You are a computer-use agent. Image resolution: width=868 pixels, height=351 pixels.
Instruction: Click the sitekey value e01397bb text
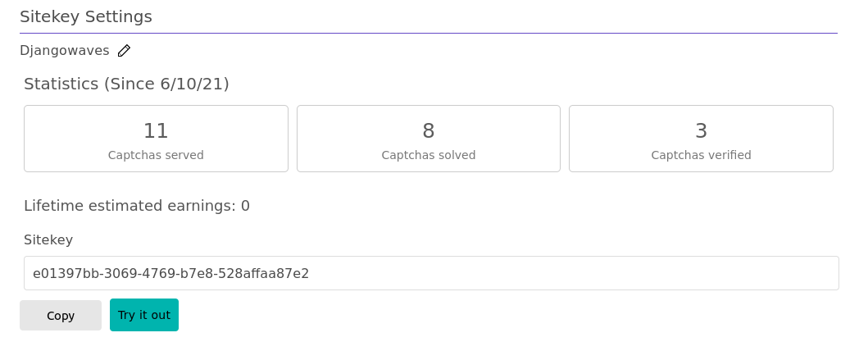[171, 273]
